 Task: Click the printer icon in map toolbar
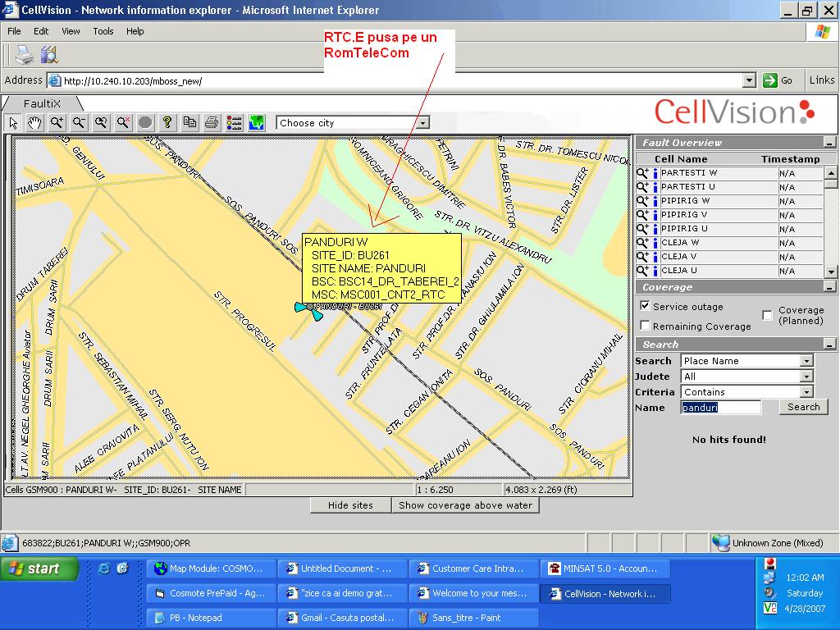pyautogui.click(x=212, y=122)
